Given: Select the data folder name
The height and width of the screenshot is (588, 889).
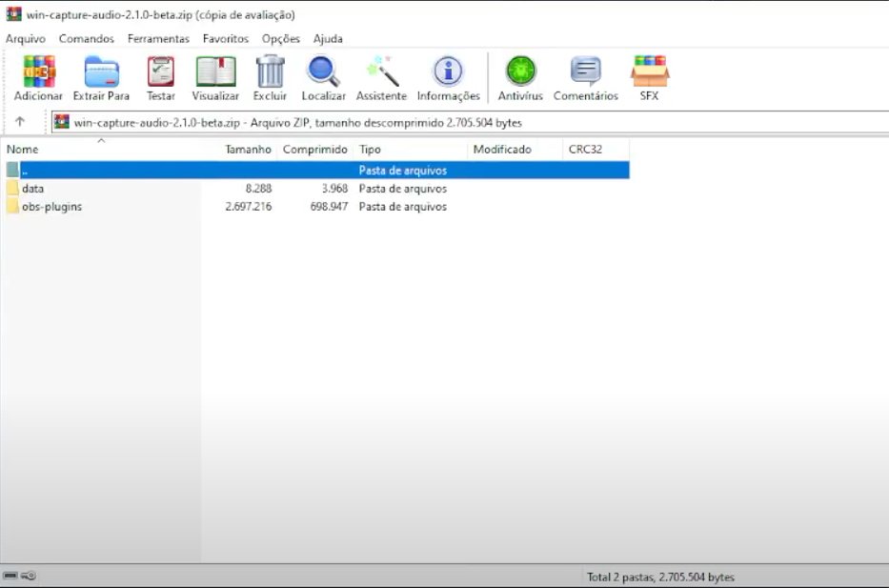Looking at the screenshot, I should coord(33,189).
